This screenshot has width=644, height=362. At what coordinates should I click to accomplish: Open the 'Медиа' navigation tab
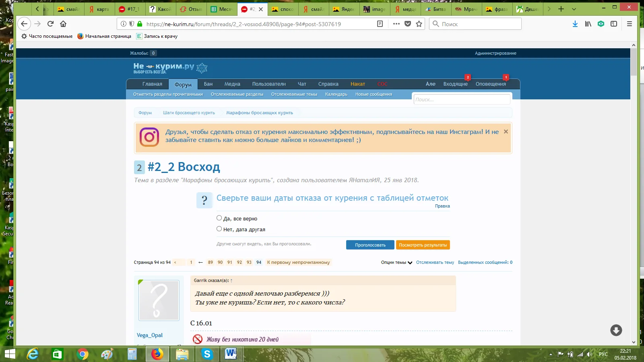click(x=232, y=84)
